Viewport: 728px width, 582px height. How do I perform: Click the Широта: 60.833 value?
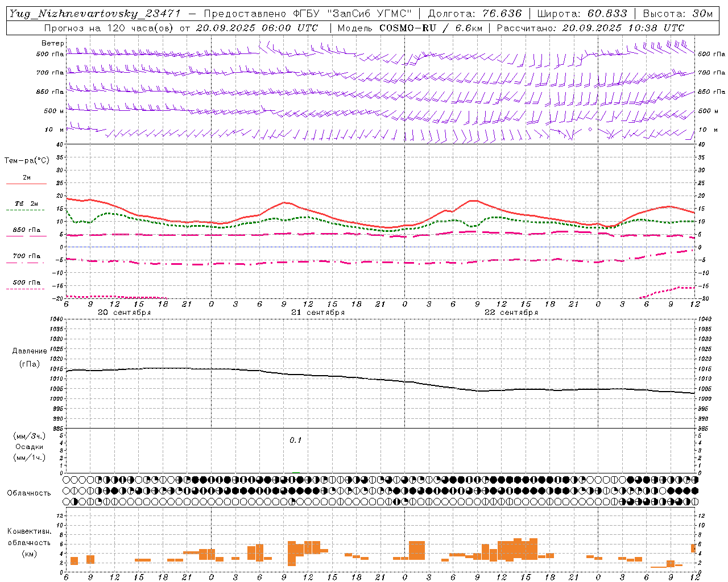click(582, 14)
